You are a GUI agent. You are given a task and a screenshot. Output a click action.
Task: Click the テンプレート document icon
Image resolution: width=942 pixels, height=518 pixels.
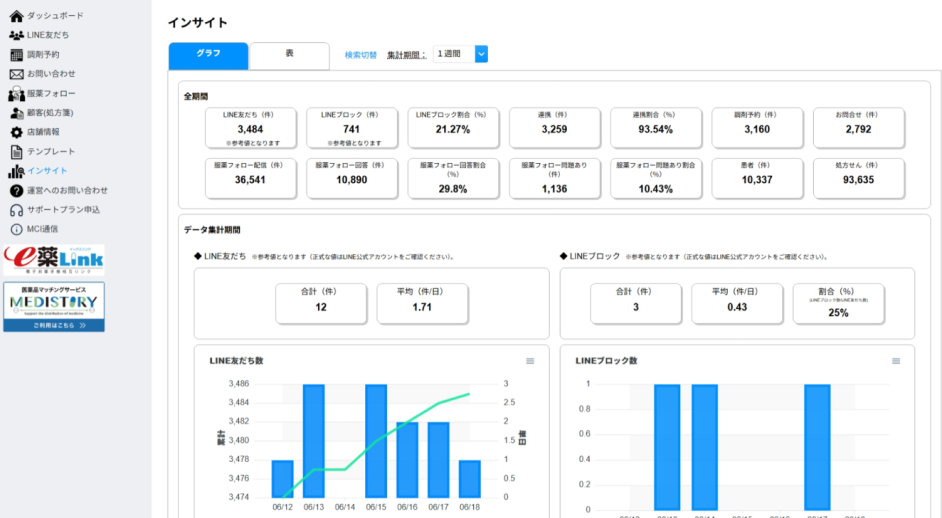click(x=16, y=152)
